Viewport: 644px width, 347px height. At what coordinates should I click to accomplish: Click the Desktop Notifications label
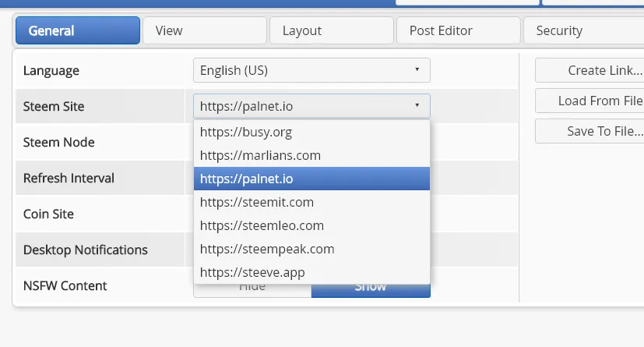click(86, 250)
